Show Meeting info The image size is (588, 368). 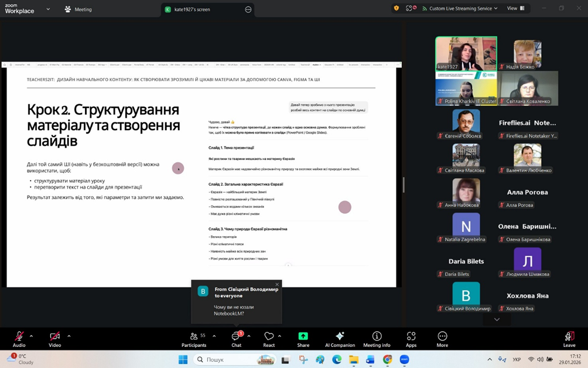[377, 339]
